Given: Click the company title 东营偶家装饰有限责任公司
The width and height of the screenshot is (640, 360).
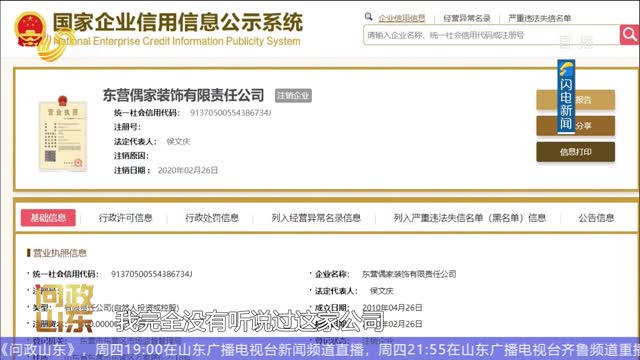Looking at the screenshot, I should pos(183,95).
